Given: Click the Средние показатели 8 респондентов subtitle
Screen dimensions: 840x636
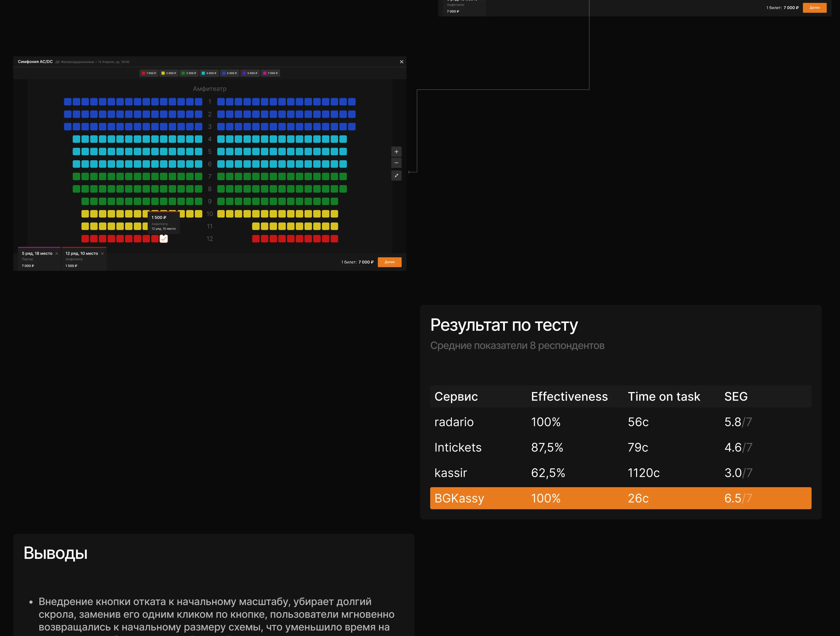Looking at the screenshot, I should tap(517, 346).
